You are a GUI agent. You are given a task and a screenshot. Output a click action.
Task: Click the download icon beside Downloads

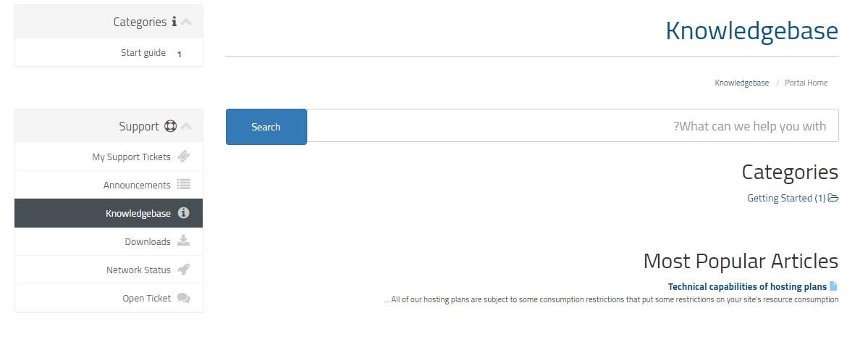[x=183, y=240]
